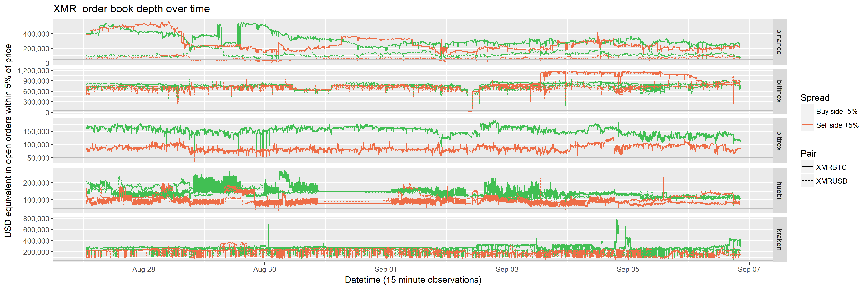Click the '1,200,000' tick label on bitfinex axis
The width and height of the screenshot is (868, 289).
click(33, 71)
